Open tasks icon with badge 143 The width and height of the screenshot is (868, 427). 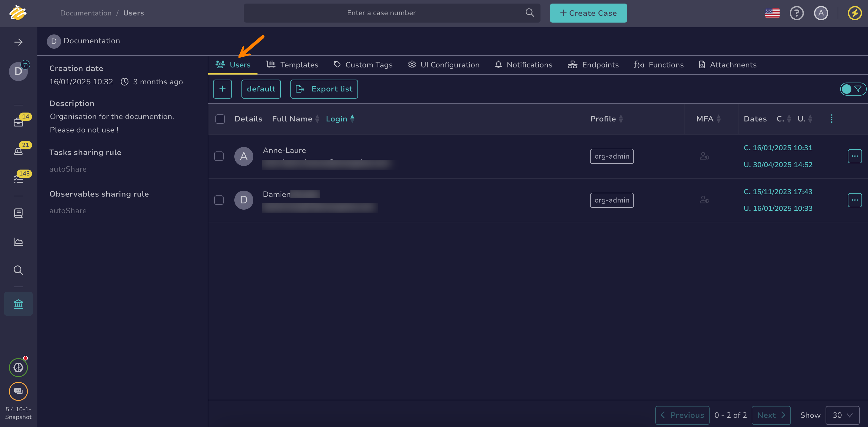[x=18, y=179]
